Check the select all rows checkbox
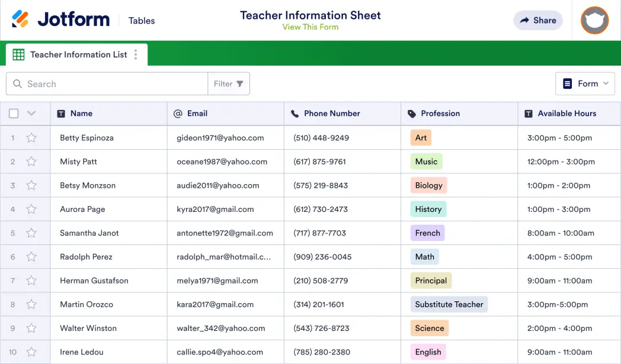Image resolution: width=621 pixels, height=364 pixels. click(14, 114)
